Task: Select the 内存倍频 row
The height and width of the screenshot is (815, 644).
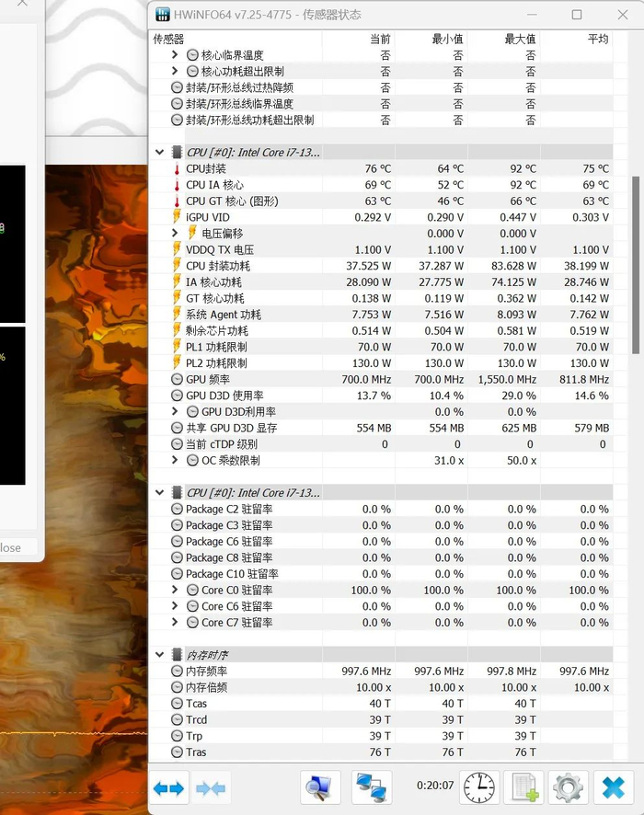Action: click(x=382, y=687)
